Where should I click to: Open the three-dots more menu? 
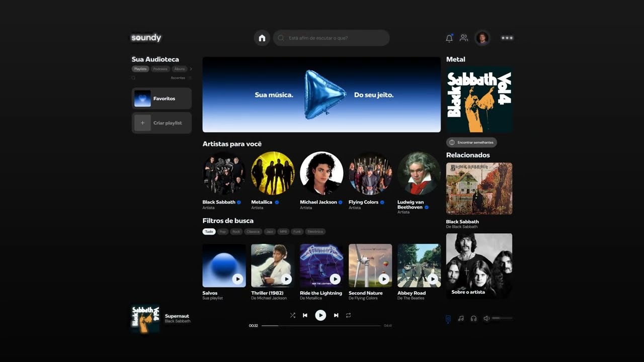click(x=507, y=38)
